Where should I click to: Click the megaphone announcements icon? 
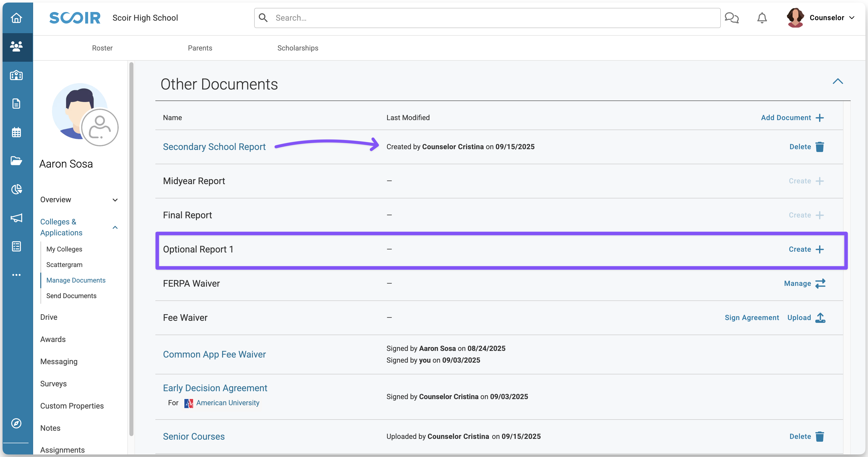(16, 218)
